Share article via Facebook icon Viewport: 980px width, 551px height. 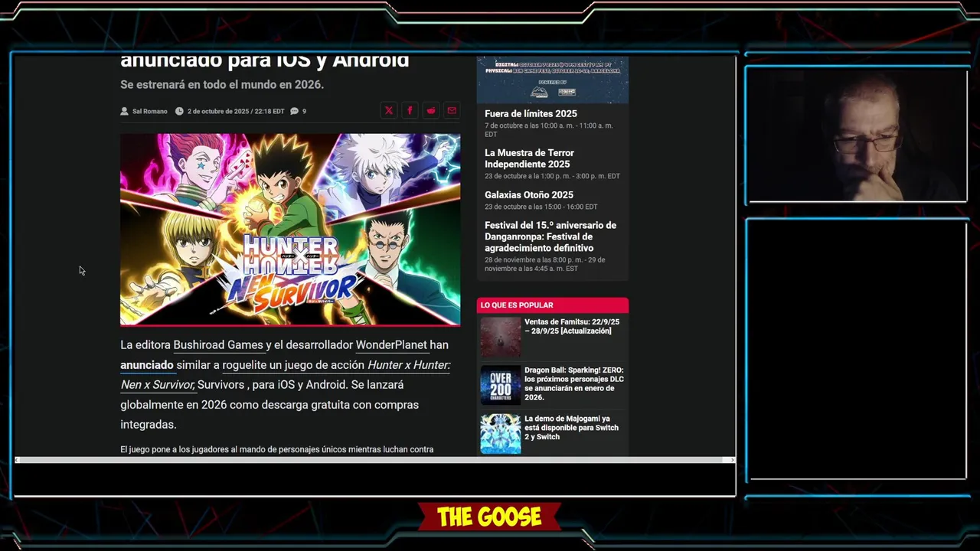410,111
